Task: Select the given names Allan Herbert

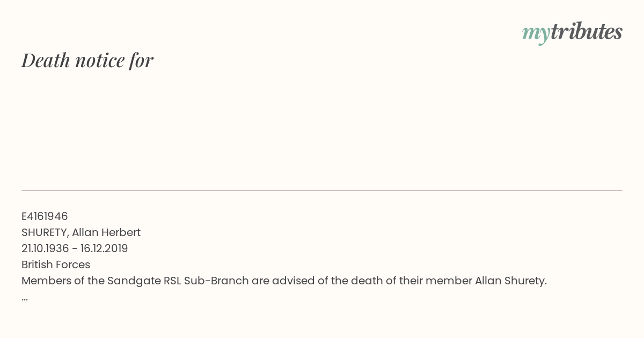Action: click(106, 232)
